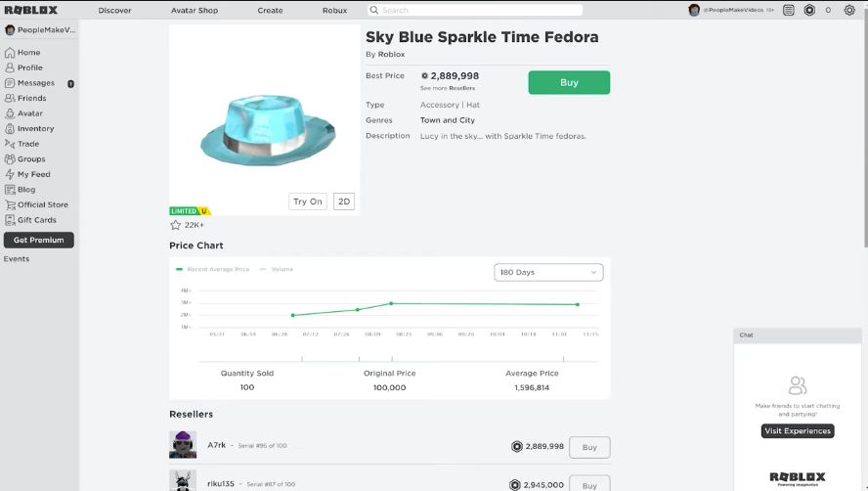Click the first data point on price chart
The image size is (868, 491).
(293, 315)
